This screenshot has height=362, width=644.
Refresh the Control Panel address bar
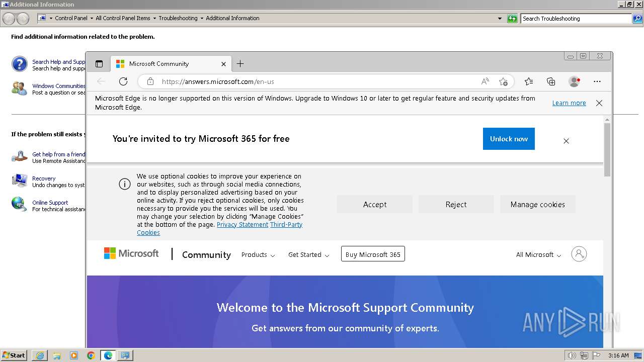pos(512,19)
